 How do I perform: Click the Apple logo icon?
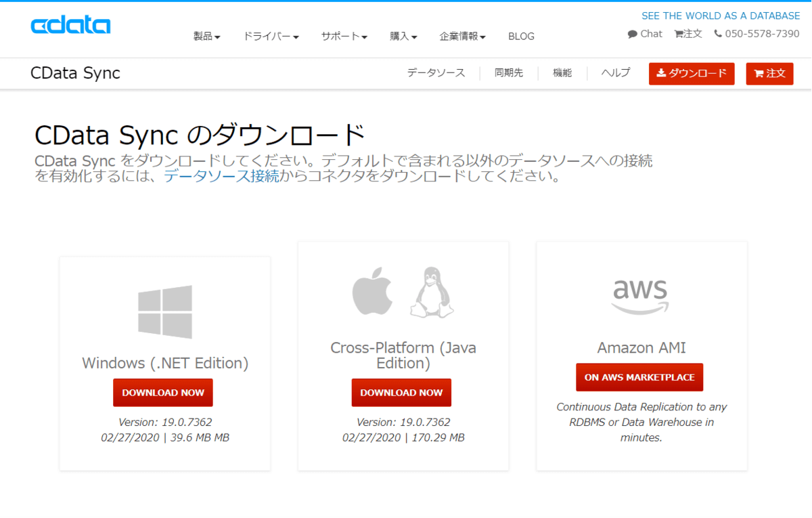[372, 291]
